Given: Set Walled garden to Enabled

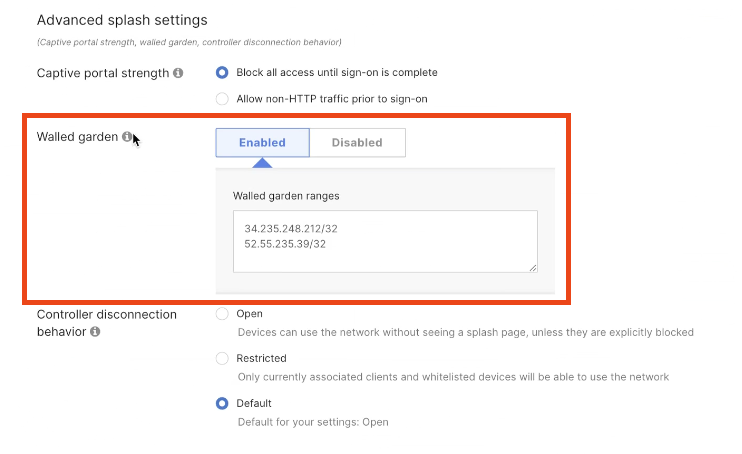Looking at the screenshot, I should click(262, 142).
